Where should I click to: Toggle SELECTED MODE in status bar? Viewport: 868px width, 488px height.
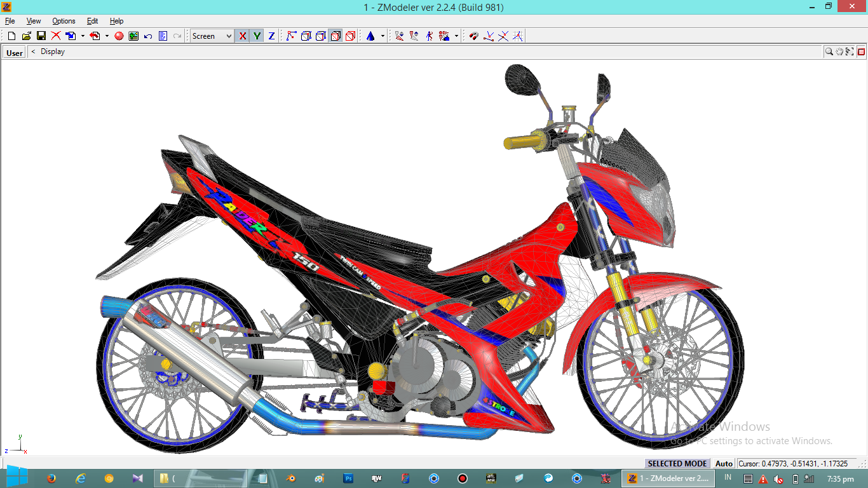(x=677, y=464)
